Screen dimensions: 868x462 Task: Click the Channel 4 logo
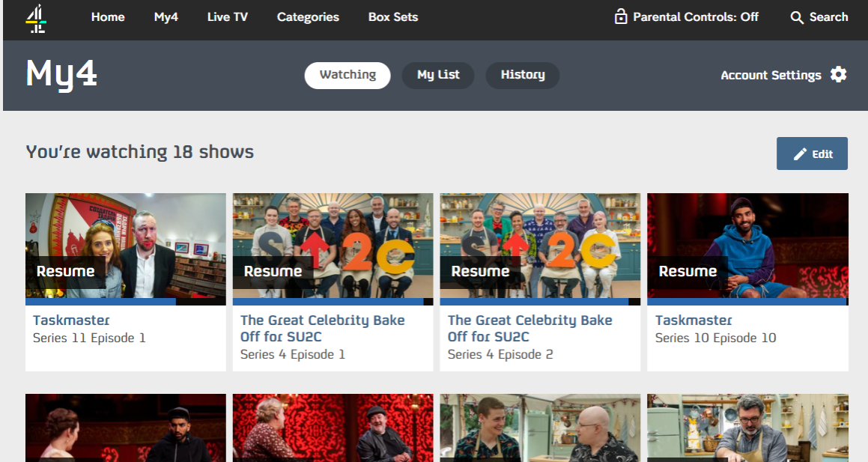tap(36, 18)
